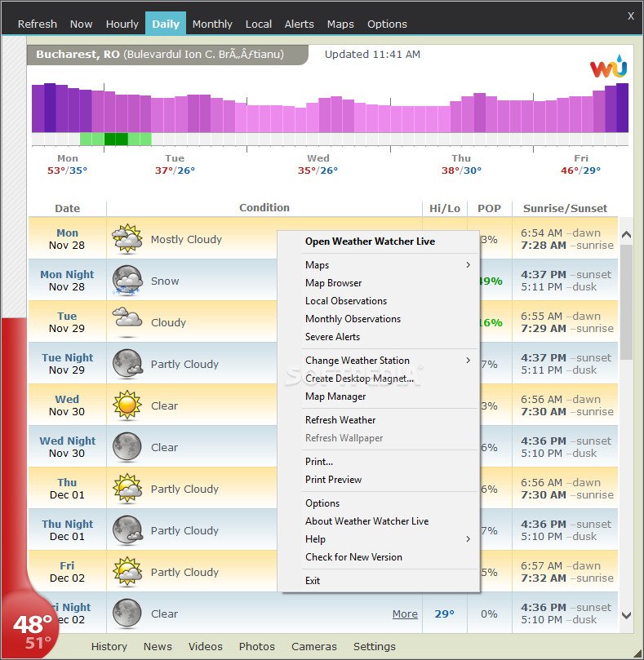Click the Snow icon for Mon Night

click(127, 281)
